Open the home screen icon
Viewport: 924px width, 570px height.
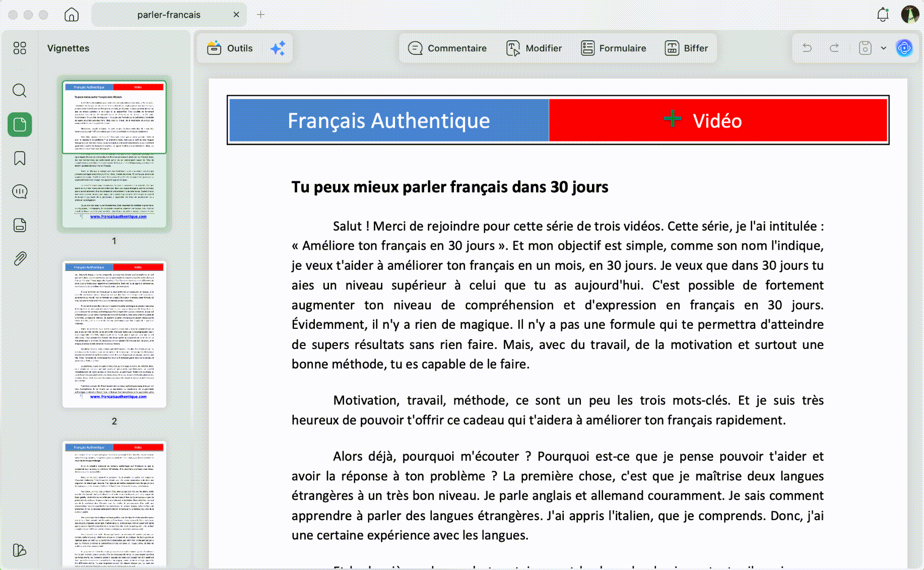point(72,15)
